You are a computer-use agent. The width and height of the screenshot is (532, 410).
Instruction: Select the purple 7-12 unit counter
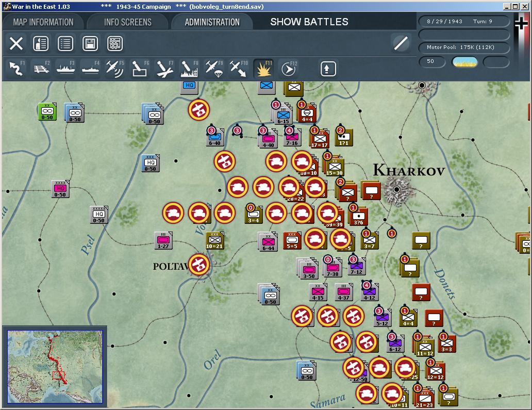(357, 267)
